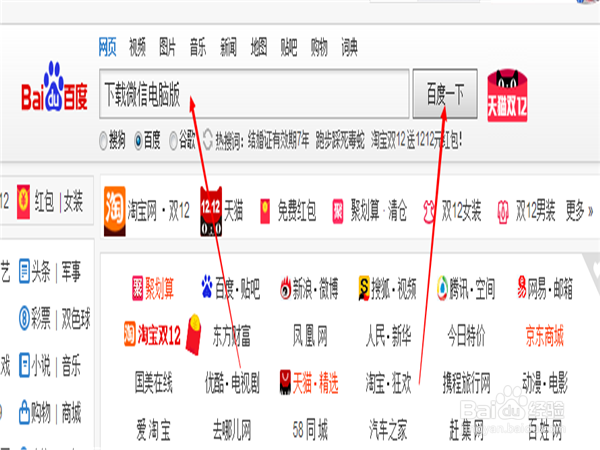Image resolution: width=600 pixels, height=450 pixels.
Task: Click the red envelope beside 东方财富
Action: pyautogui.click(x=194, y=334)
